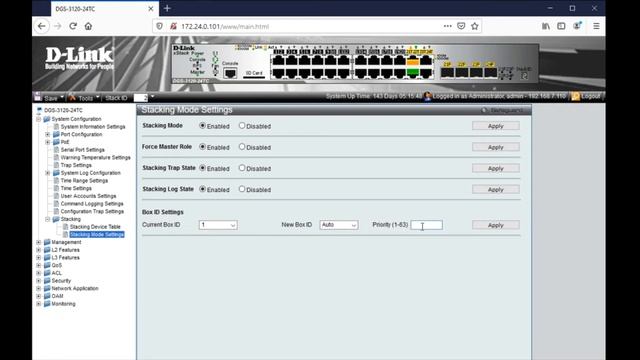Click the ACL folder icon
This screenshot has width=640, height=360.
[47, 273]
